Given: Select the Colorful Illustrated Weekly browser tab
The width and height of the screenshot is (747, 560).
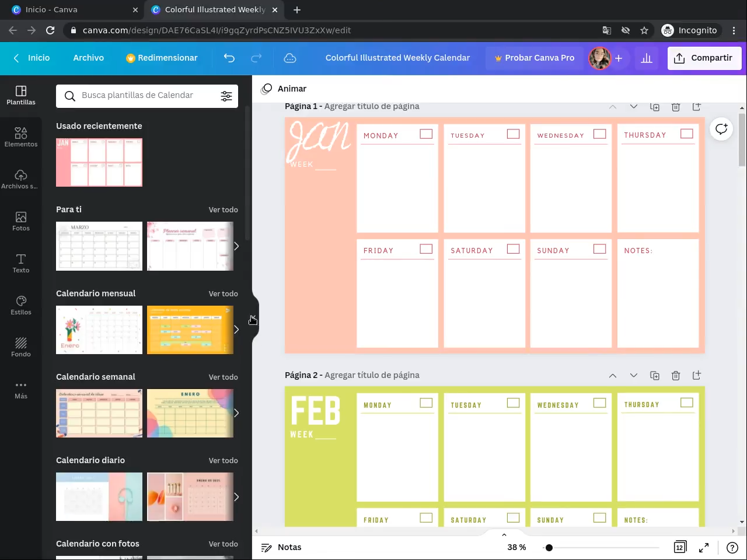Looking at the screenshot, I should [x=215, y=10].
